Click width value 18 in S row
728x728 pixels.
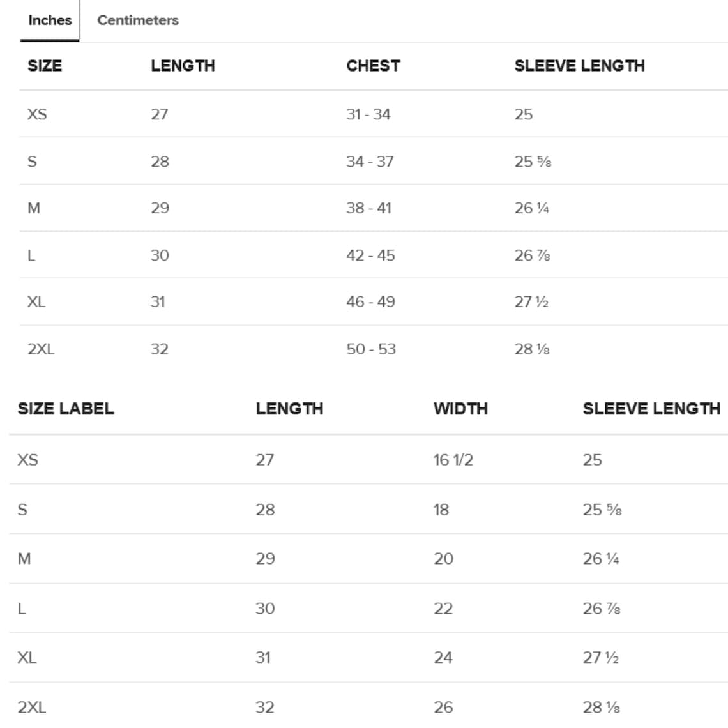[x=441, y=510]
